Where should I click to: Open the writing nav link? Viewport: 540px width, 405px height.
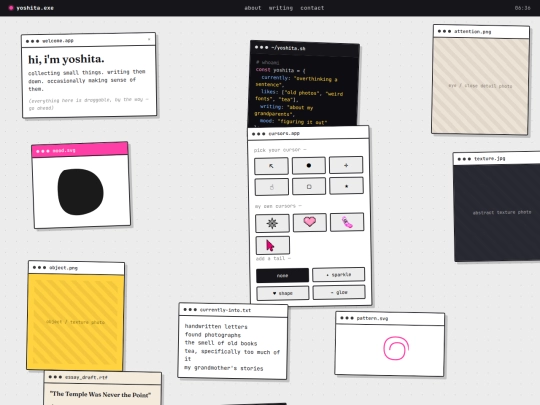[x=281, y=8]
